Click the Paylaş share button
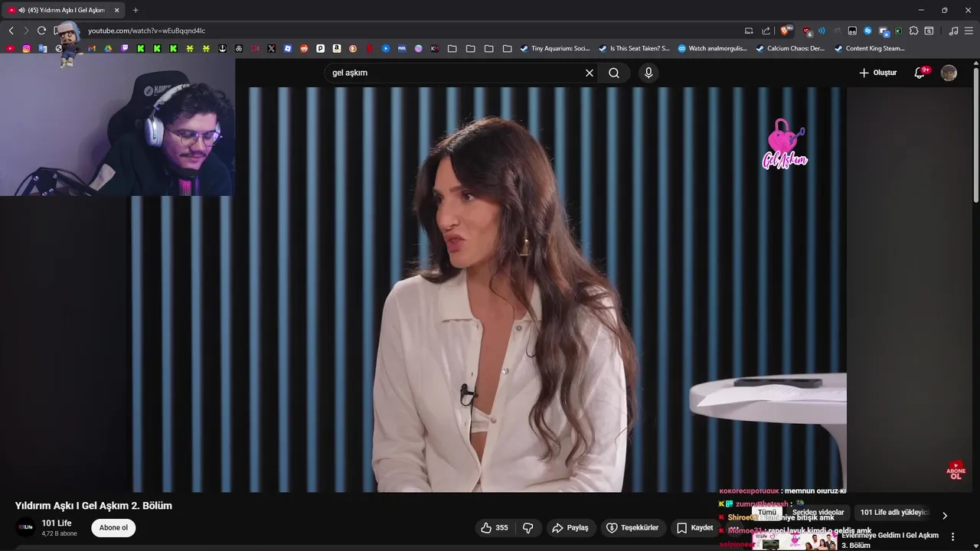 pos(571,527)
